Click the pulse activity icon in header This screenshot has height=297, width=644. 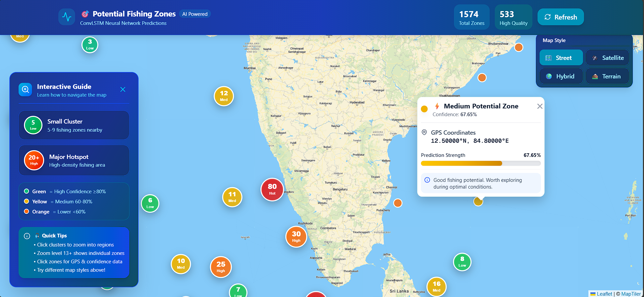pos(67,17)
